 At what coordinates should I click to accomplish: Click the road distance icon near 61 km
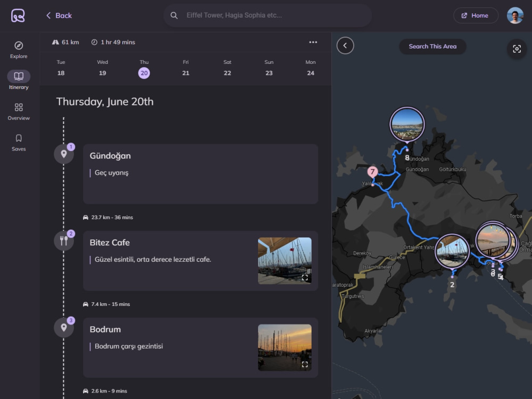click(x=55, y=42)
